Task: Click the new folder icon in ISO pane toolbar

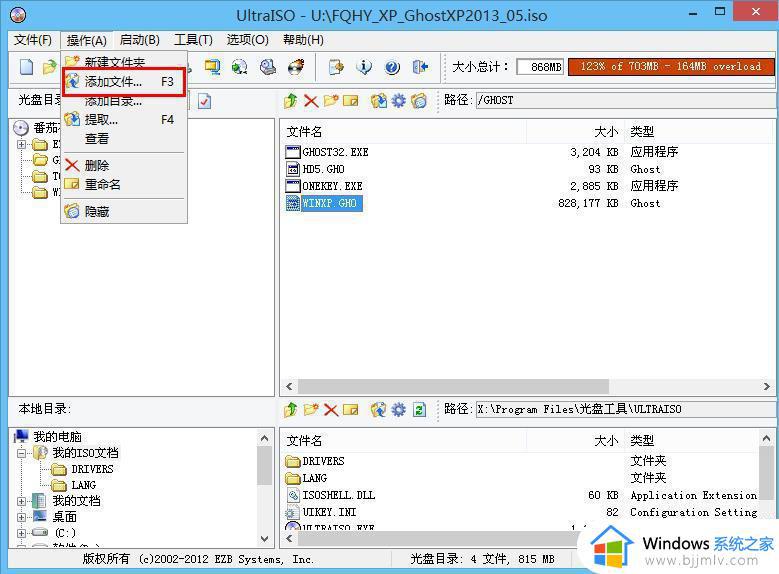Action: (331, 101)
